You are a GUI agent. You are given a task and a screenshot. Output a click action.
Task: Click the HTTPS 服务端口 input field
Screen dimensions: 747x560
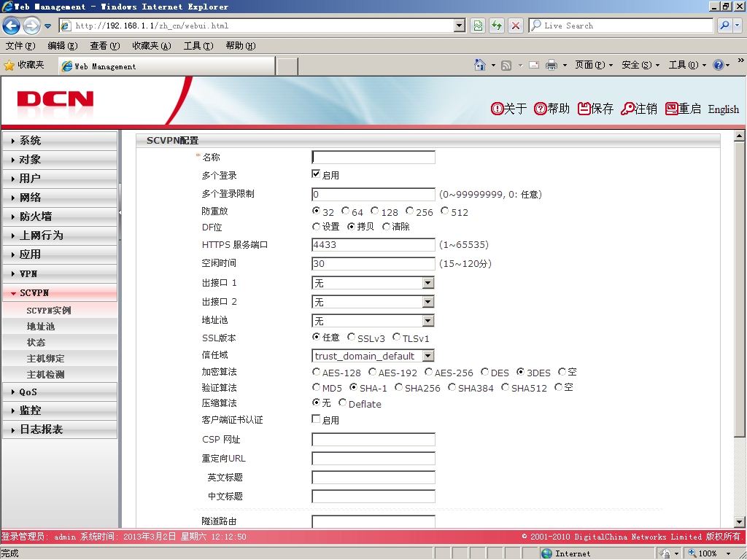(373, 245)
